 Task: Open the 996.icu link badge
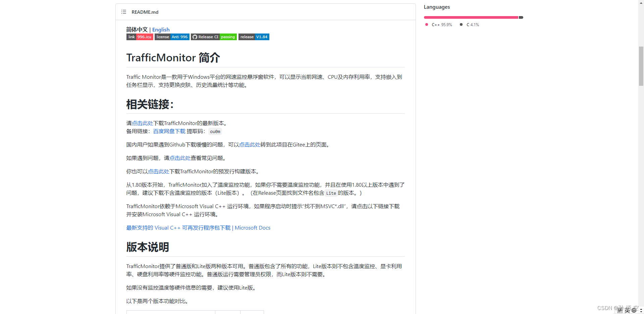pos(140,37)
